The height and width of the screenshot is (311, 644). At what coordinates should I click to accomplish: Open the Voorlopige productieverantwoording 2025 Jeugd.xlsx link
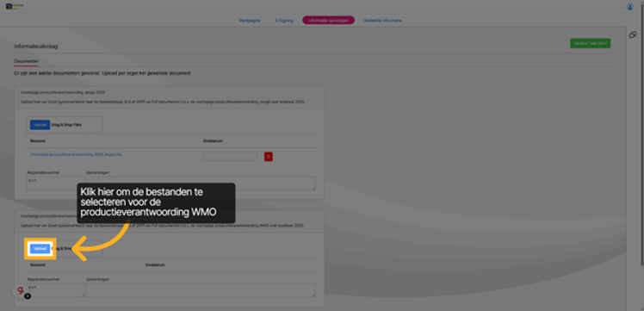[77, 154]
